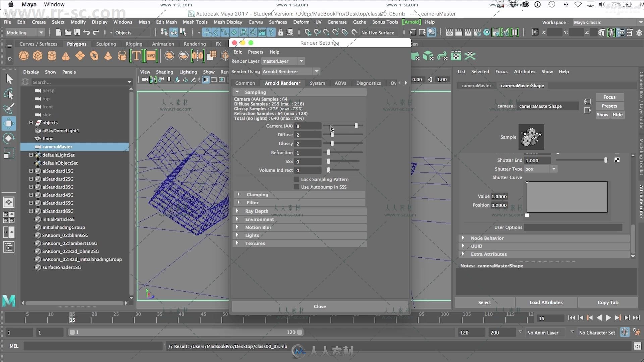644x362 pixels.
Task: Create a polygon cylinder from shelf
Action: 52,56
